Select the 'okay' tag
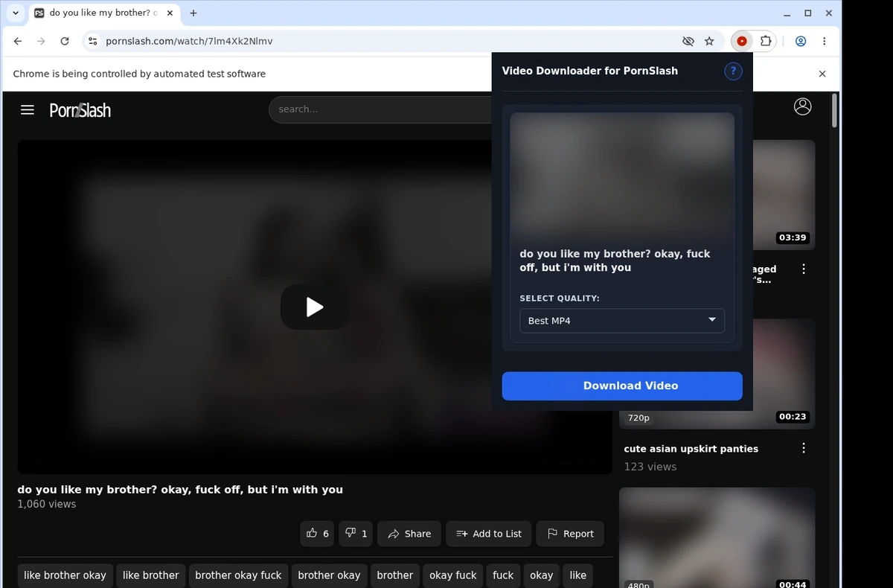The width and height of the screenshot is (893, 588). click(x=541, y=575)
